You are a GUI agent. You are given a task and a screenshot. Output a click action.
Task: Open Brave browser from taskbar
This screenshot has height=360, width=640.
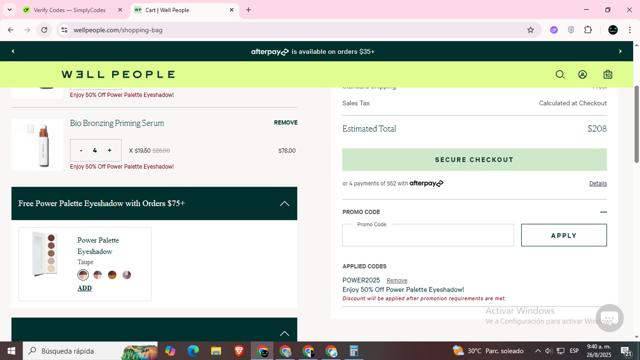pos(239,351)
